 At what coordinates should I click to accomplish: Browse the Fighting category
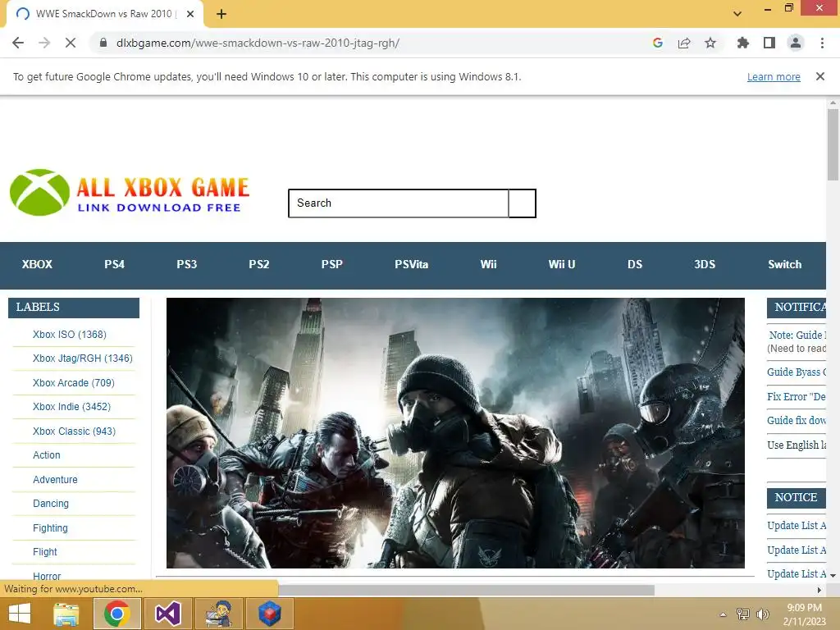50,528
